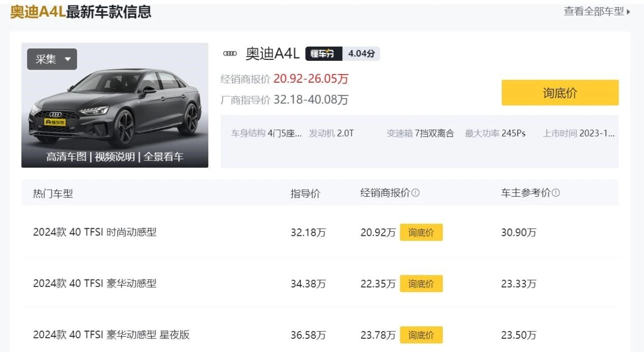Image resolution: width=644 pixels, height=352 pixels.
Task: Click the 懂车分 score badge
Action: pyautogui.click(x=342, y=54)
